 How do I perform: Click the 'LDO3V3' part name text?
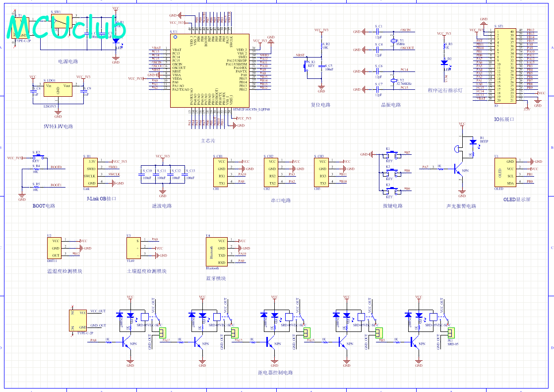(x=50, y=106)
